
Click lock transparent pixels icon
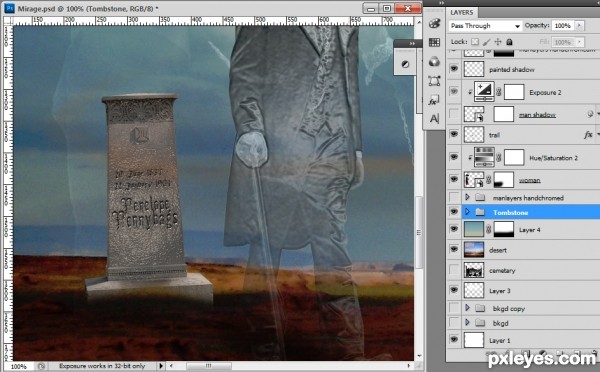(474, 42)
